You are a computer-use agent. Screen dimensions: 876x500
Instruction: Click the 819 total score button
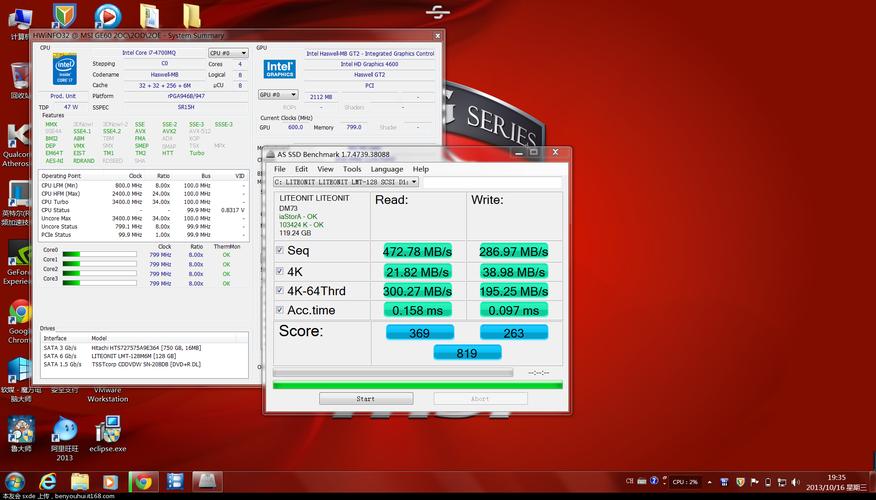pyautogui.click(x=467, y=353)
